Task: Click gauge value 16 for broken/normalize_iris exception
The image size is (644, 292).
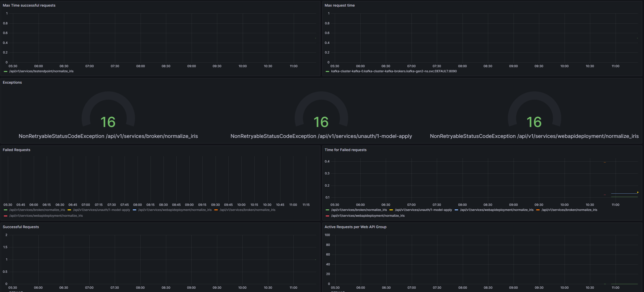Action: 108,122
